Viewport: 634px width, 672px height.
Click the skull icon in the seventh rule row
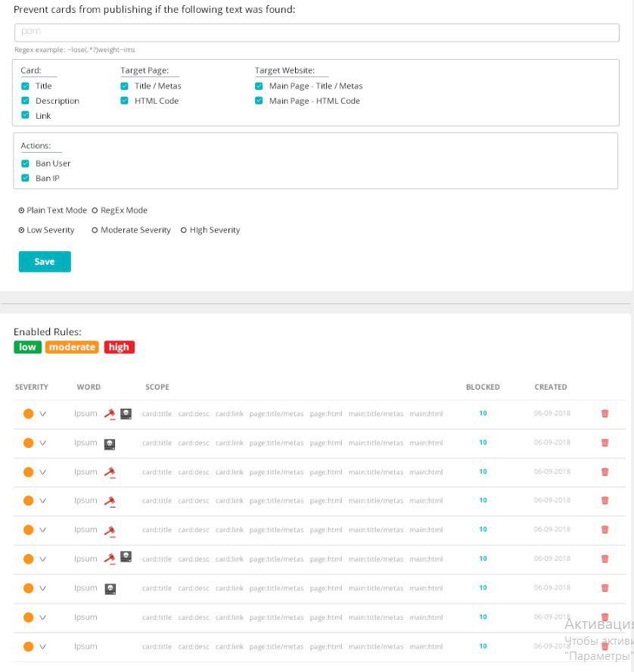click(110, 589)
